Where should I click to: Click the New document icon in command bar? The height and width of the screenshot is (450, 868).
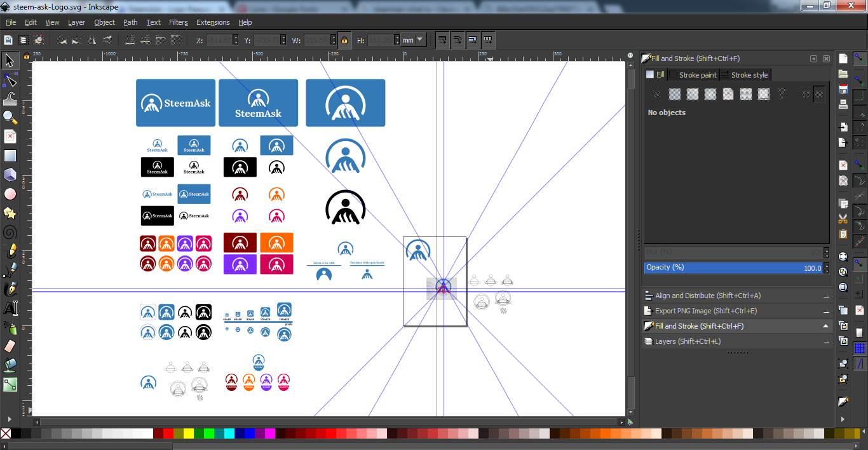[843, 58]
